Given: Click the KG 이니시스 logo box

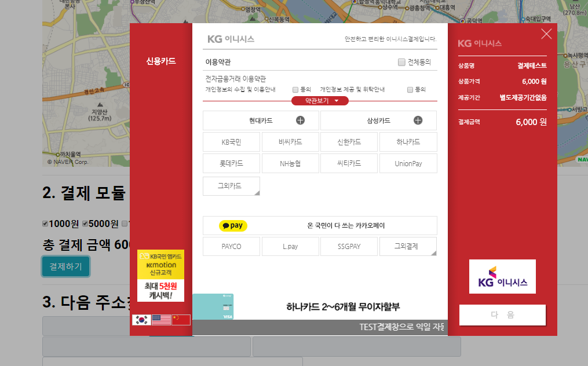Looking at the screenshot, I should (502, 276).
